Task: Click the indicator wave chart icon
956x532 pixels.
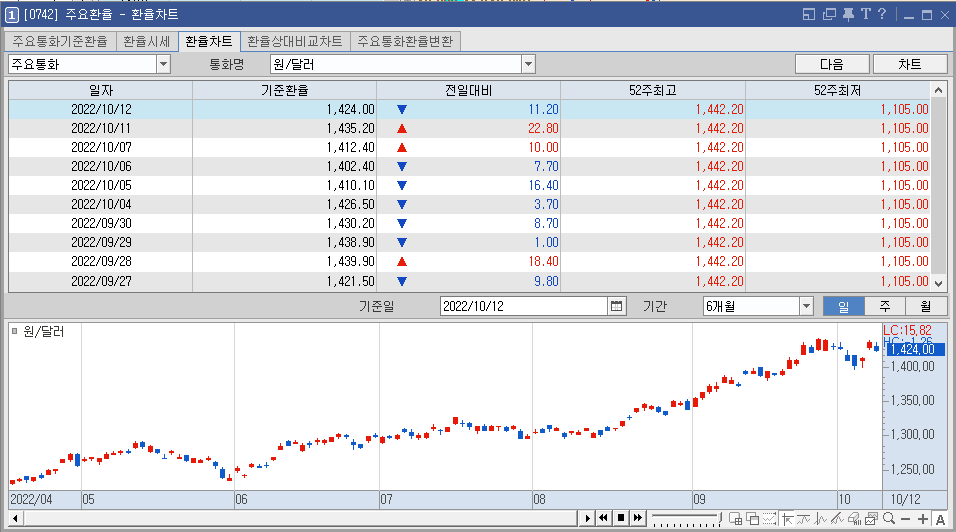Action: click(x=821, y=519)
